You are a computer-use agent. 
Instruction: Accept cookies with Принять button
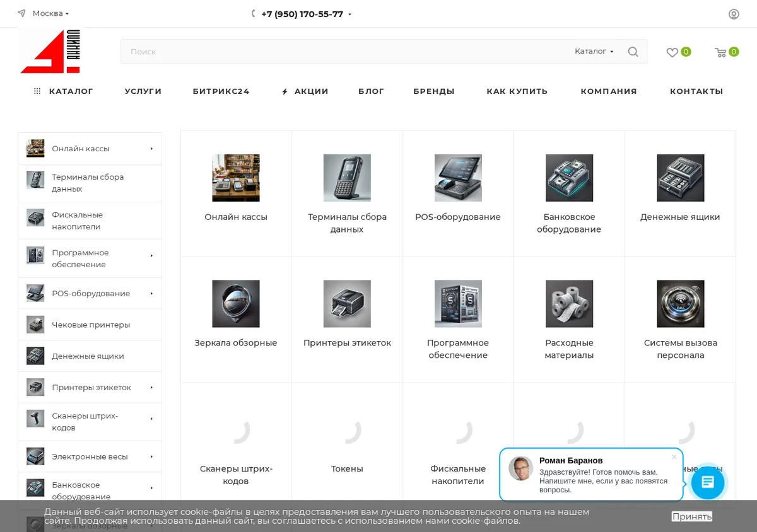(692, 516)
